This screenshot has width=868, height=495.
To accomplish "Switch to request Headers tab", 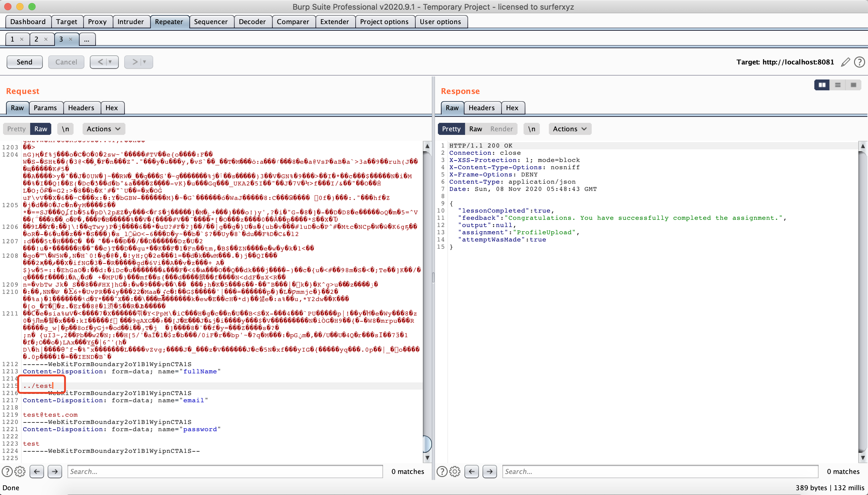I will [x=81, y=108].
